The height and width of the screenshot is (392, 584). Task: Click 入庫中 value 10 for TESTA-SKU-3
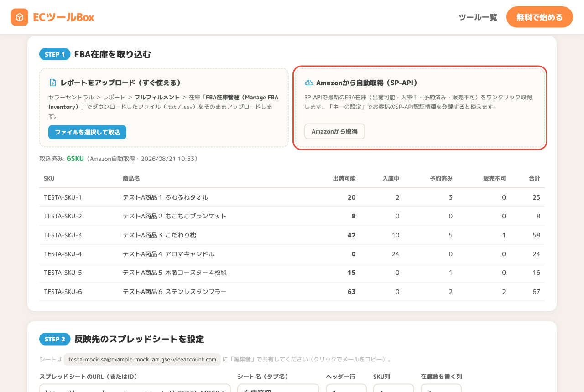(396, 235)
